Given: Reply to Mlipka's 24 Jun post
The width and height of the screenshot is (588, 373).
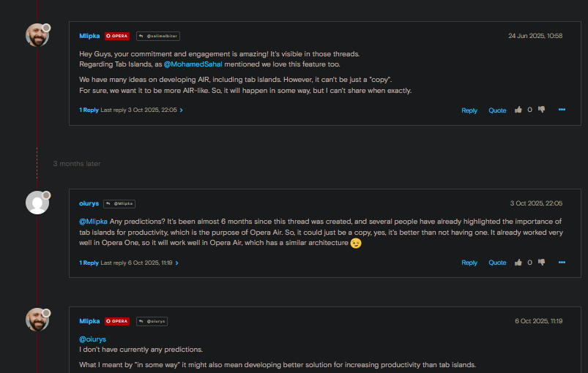Looking at the screenshot, I should [469, 110].
